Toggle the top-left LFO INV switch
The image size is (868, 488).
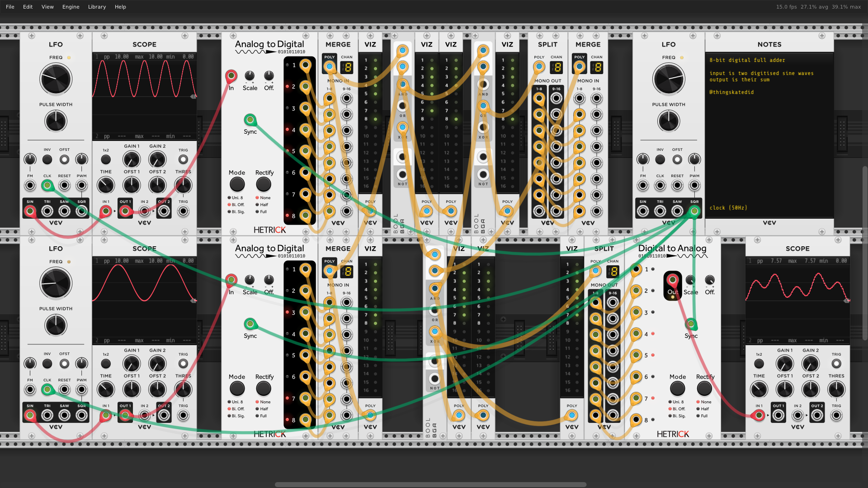[x=47, y=160]
